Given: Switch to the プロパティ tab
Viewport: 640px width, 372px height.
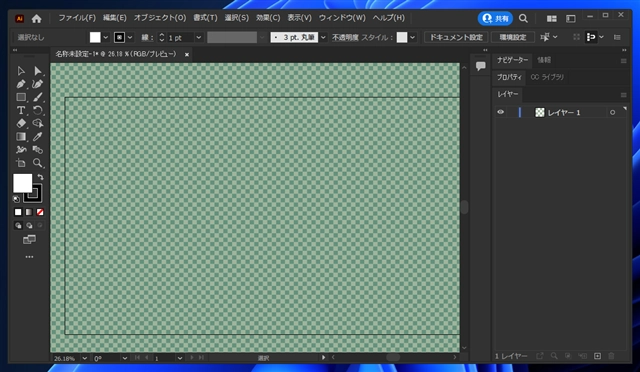Looking at the screenshot, I should [509, 77].
